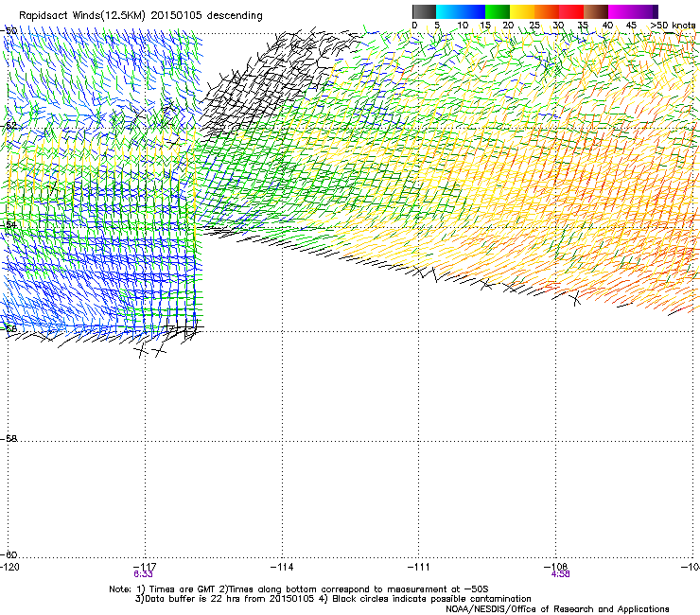Select the magenta 40–45 knots legend swatch
This screenshot has width=700, height=615.
[621, 11]
